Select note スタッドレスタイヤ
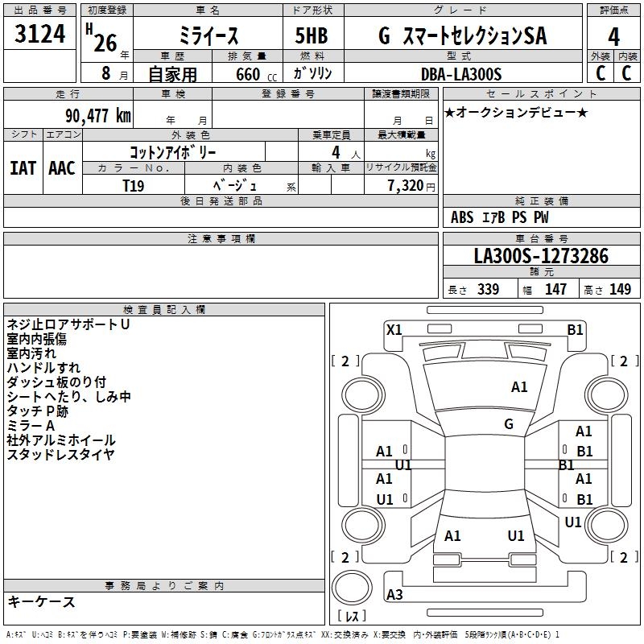The height and width of the screenshot is (644, 644). tap(60, 454)
